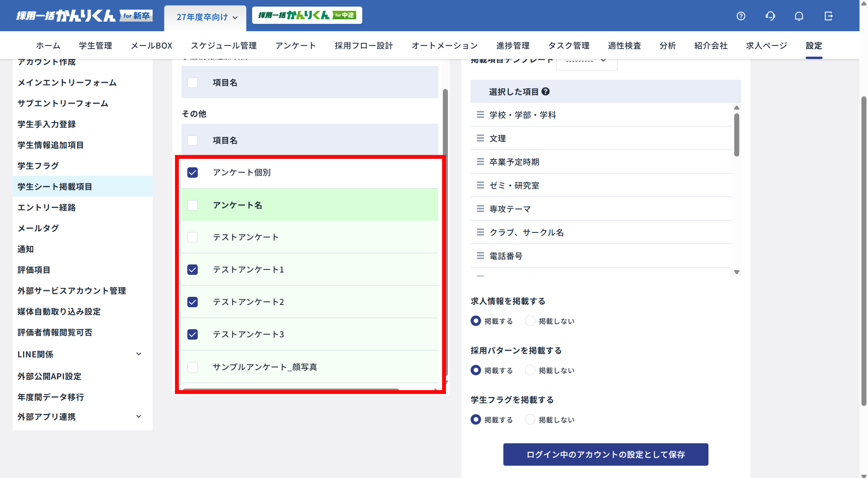Check the サンプルアンケート_顔写真 checkbox
This screenshot has height=478, width=868.
coord(192,367)
